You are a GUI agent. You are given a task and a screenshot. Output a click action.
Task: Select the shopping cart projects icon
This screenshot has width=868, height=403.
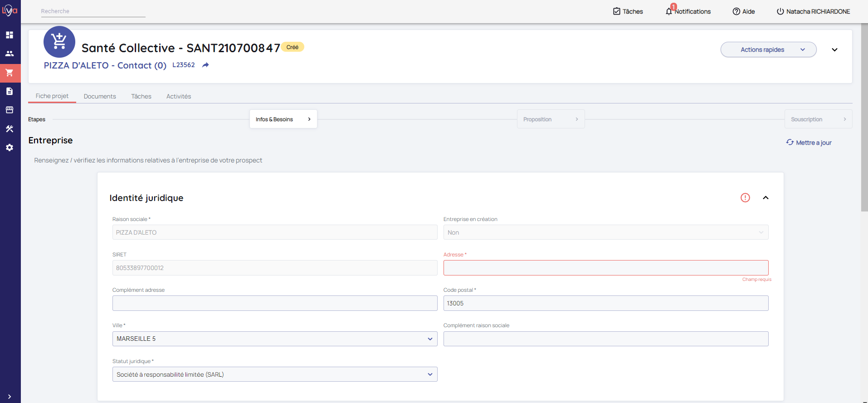click(10, 73)
